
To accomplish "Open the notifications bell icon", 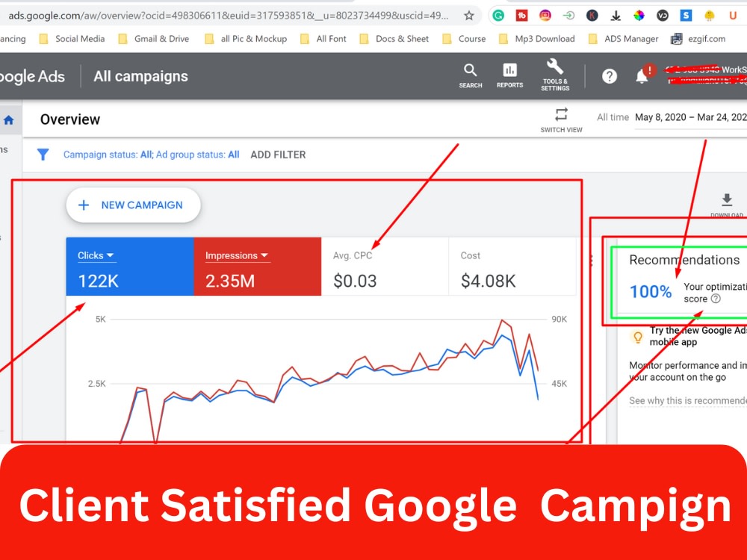I will point(642,75).
